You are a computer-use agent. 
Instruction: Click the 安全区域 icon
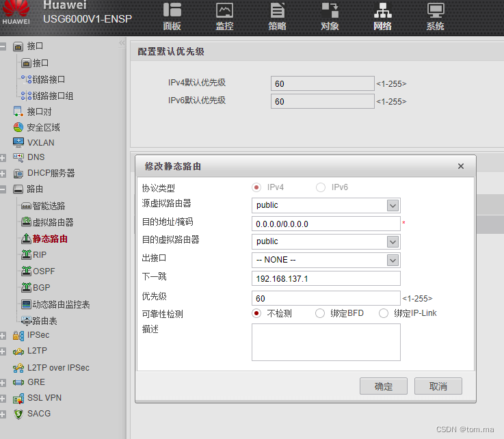(x=18, y=127)
